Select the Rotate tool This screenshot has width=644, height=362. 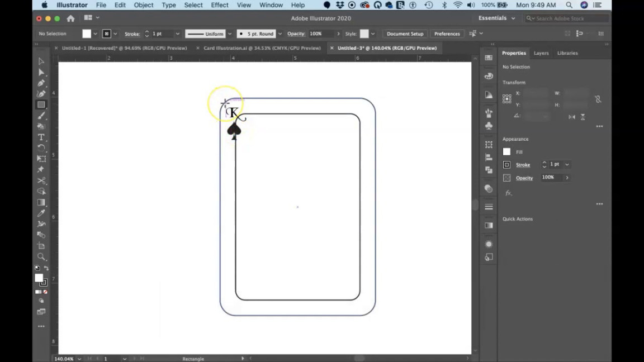pyautogui.click(x=41, y=147)
